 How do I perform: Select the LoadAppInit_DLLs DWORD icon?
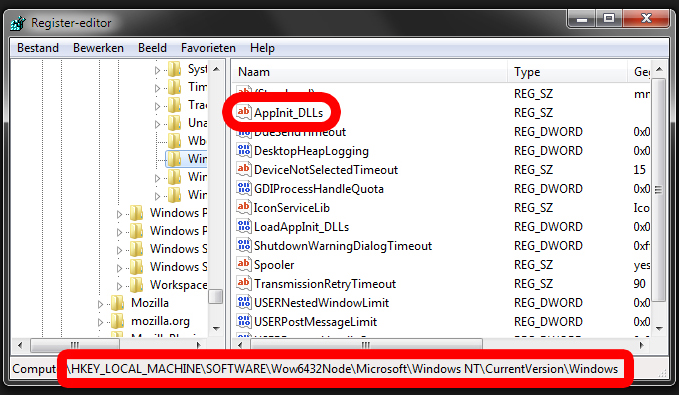pos(243,227)
